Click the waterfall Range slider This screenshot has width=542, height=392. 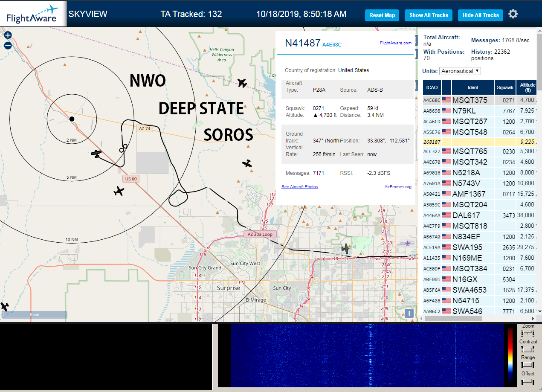(x=528, y=365)
